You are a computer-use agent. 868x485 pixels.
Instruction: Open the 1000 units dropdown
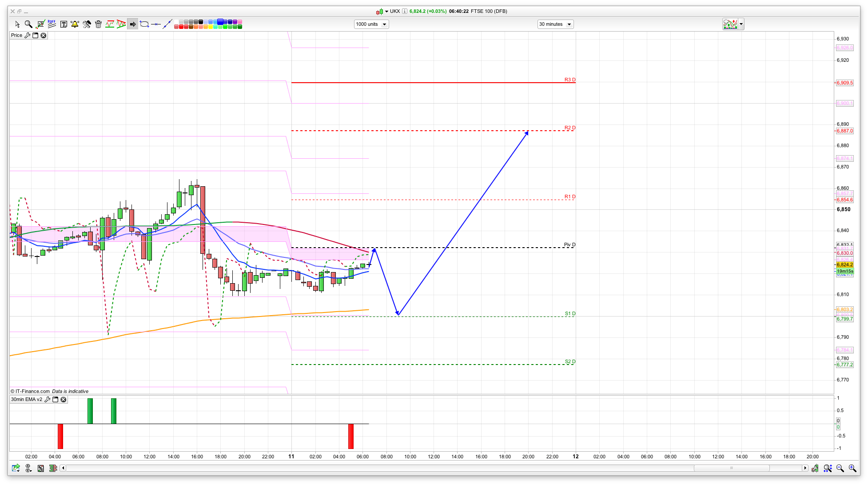coord(371,24)
